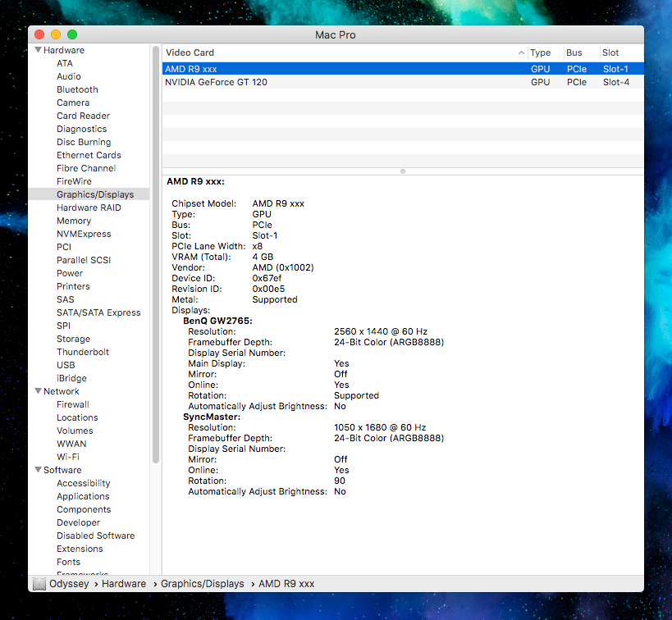Sort by the Type column header
Image resolution: width=672 pixels, height=620 pixels.
tap(545, 52)
